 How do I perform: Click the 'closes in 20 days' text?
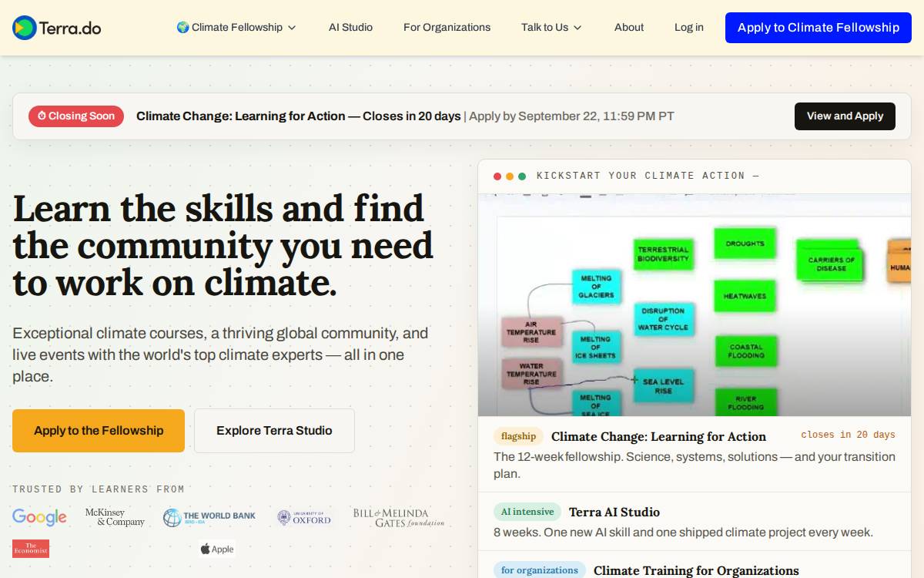(x=848, y=435)
